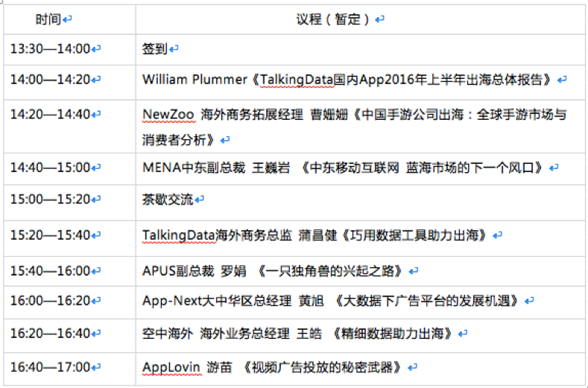588x388 pixels.
Task: Click the 14:40—15:00 time cell
Action: click(51, 167)
